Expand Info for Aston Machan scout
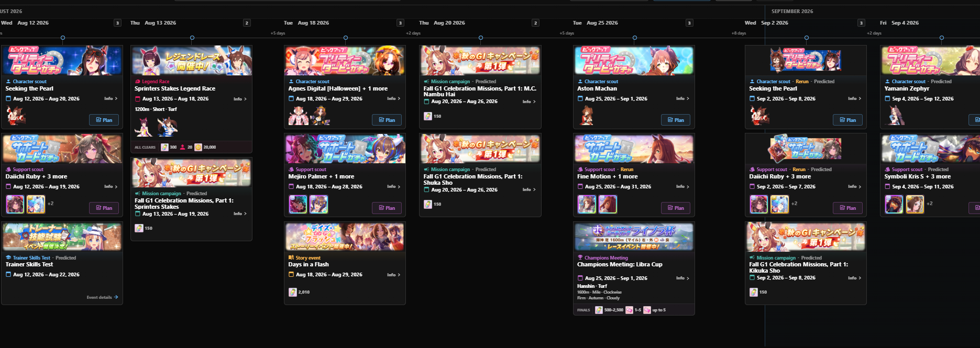Viewport: 980px width, 348px height. click(682, 98)
